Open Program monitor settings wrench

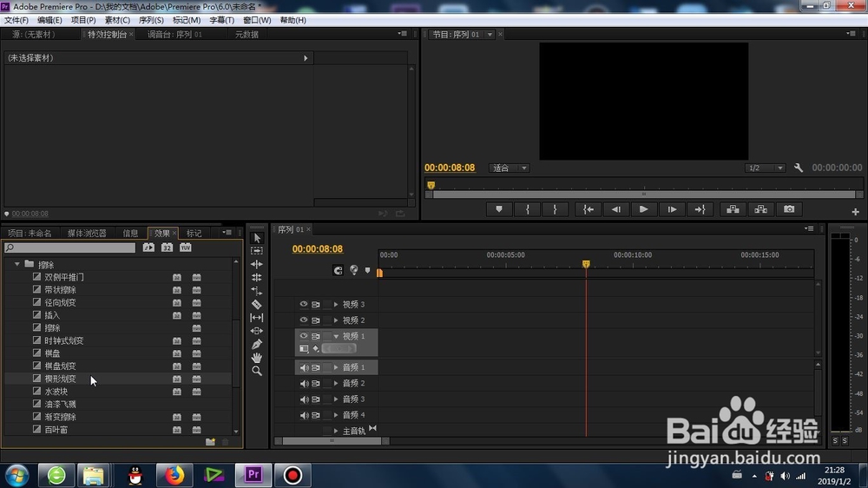799,168
